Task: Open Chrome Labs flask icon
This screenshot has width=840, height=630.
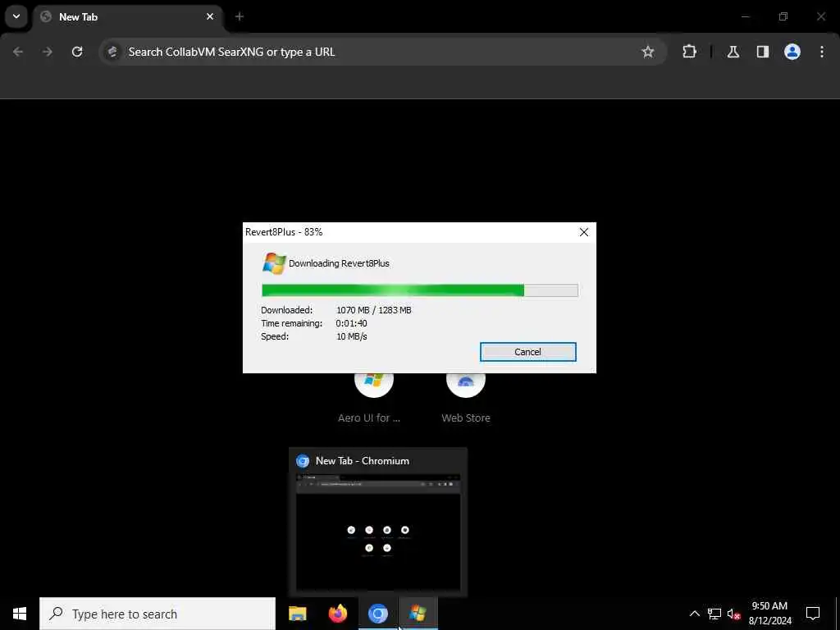Action: pos(733,52)
